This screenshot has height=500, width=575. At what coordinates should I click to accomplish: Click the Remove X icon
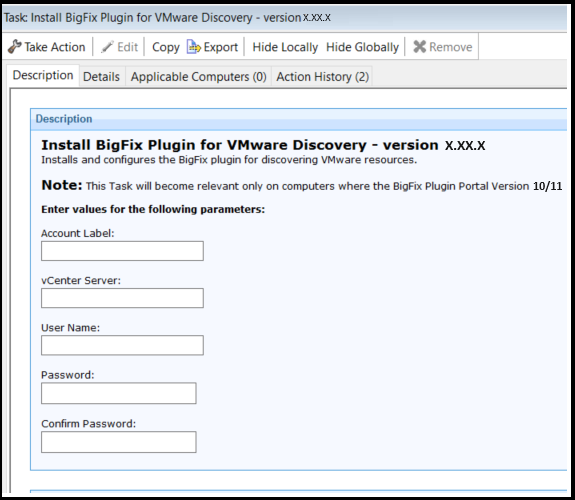(420, 47)
